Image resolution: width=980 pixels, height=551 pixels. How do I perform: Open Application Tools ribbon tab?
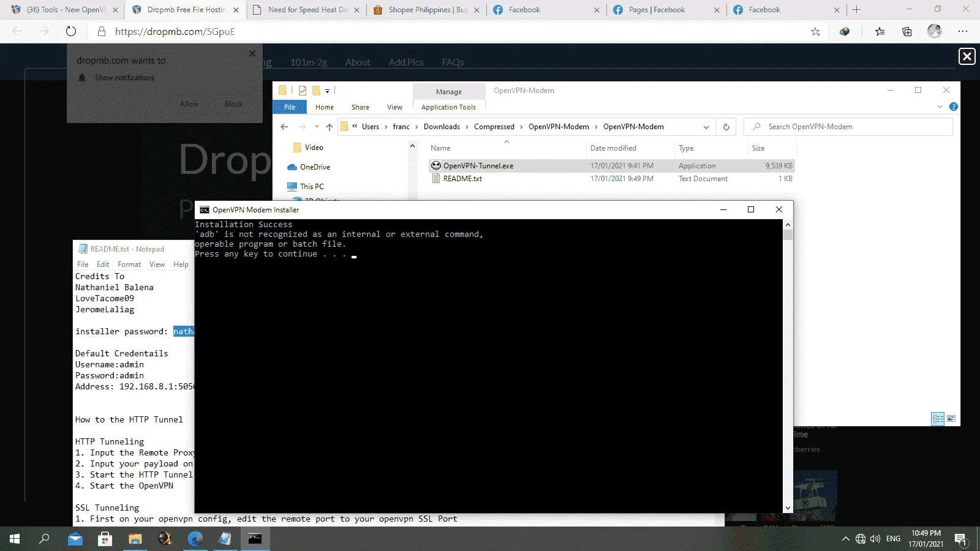(x=448, y=107)
